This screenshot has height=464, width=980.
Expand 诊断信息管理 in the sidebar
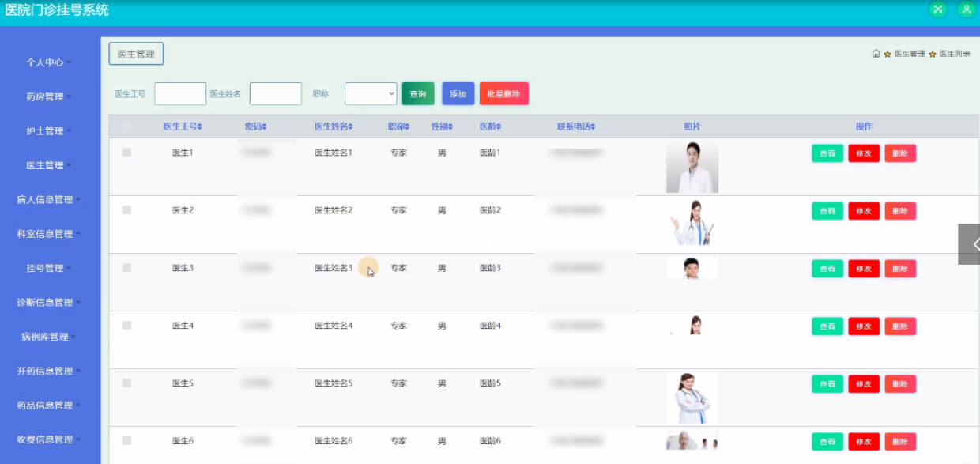(x=49, y=302)
